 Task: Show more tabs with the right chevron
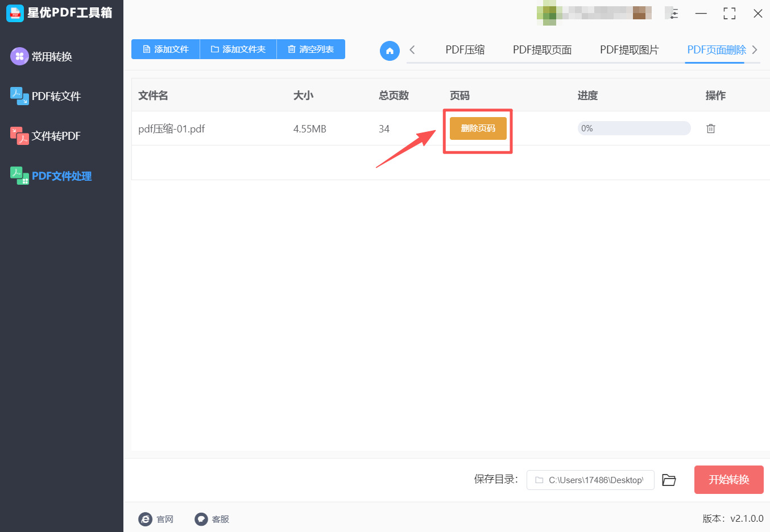pyautogui.click(x=755, y=50)
